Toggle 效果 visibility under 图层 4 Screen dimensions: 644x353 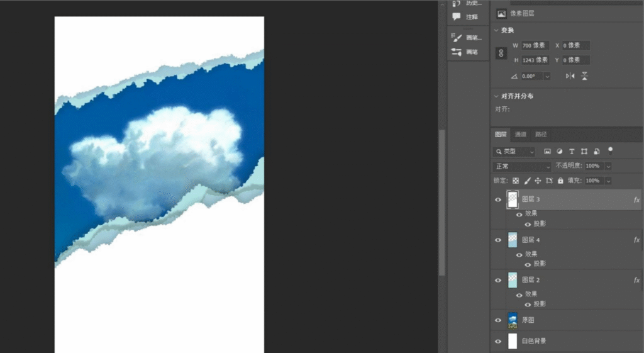click(519, 255)
